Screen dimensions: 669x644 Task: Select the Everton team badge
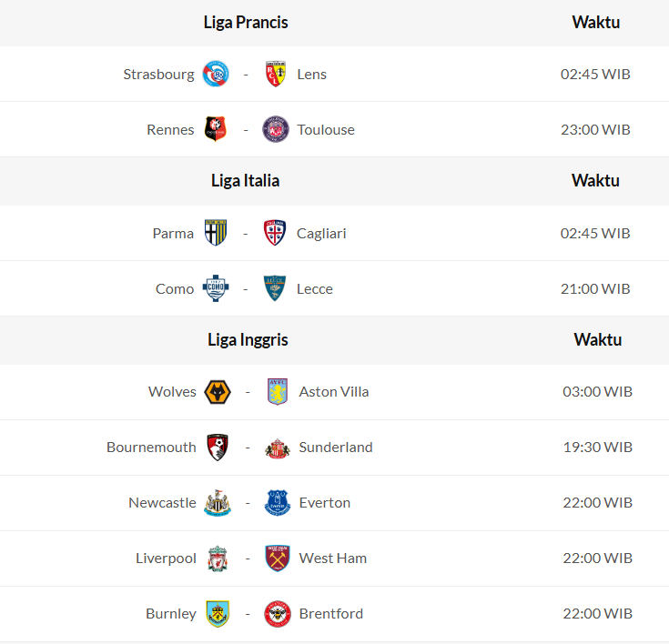pos(277,503)
